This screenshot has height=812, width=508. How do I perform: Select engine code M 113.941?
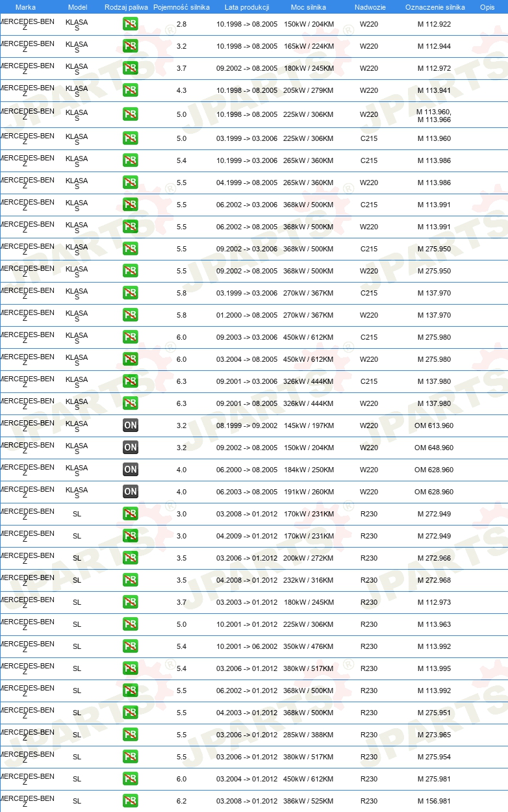[434, 91]
